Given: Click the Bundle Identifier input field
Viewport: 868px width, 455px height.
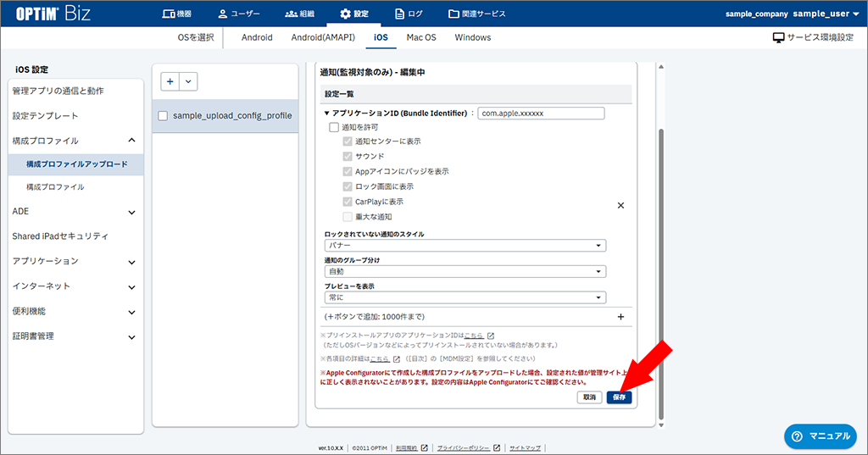Looking at the screenshot, I should [541, 114].
